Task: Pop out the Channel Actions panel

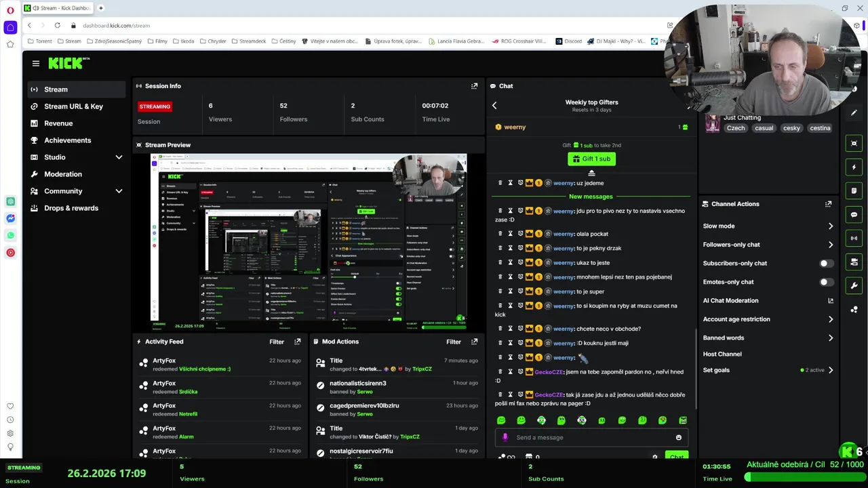Action: 828,204
